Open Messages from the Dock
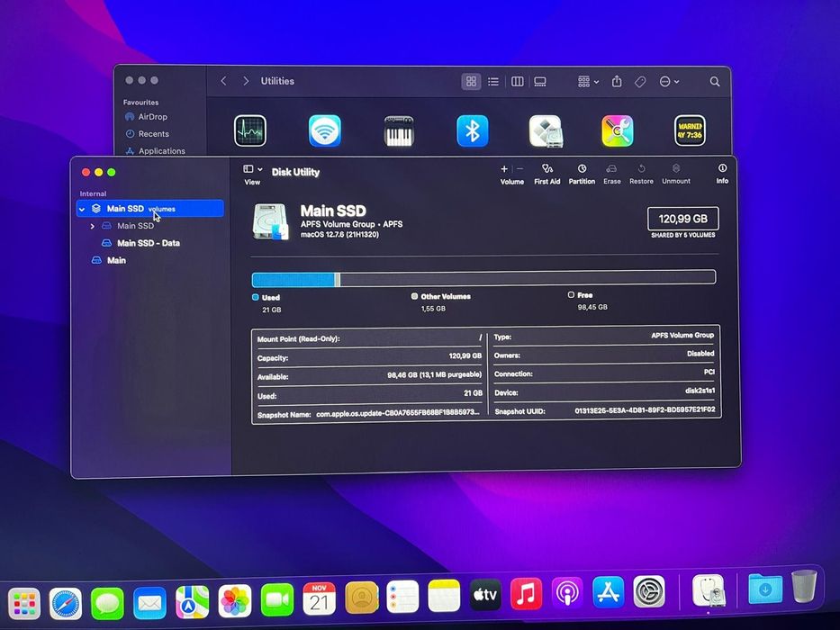840x630 pixels. pyautogui.click(x=107, y=603)
